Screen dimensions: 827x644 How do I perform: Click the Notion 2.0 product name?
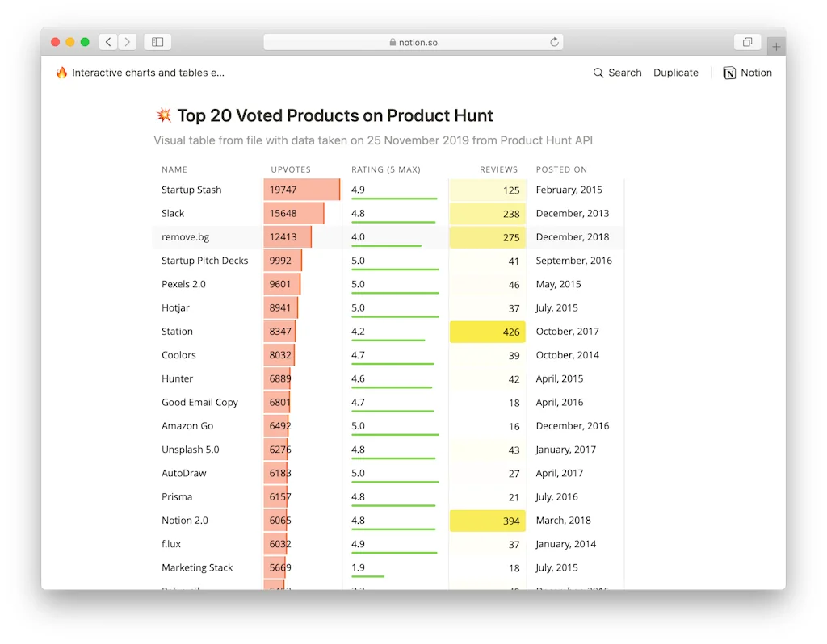click(184, 521)
